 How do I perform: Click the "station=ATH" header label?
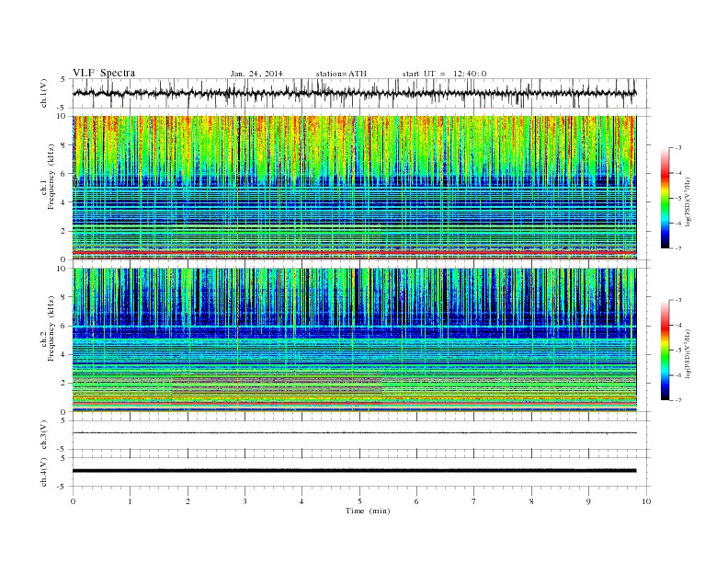tap(341, 74)
